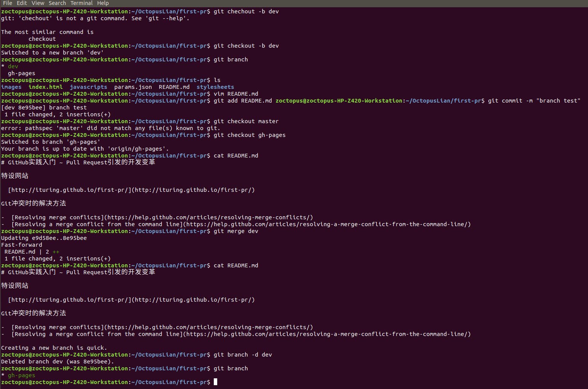Click the 'git commit -m "branch test"' command

point(534,101)
